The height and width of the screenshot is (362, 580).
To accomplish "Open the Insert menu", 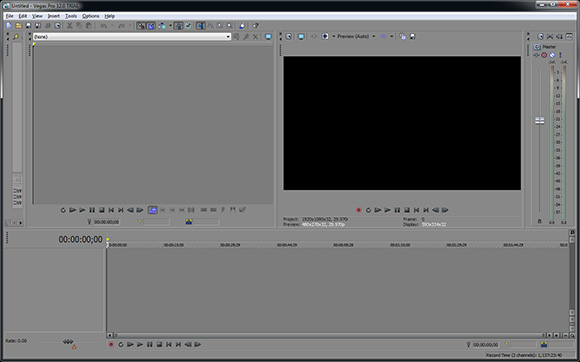I will (x=54, y=16).
